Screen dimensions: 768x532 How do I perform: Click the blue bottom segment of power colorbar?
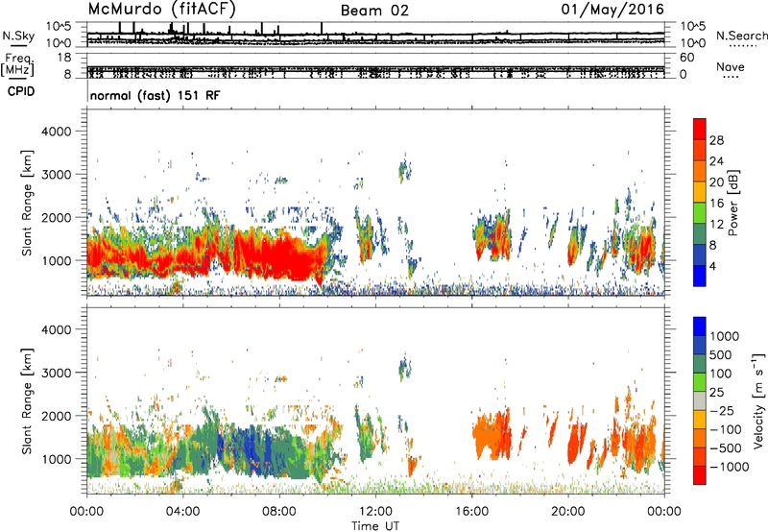(x=700, y=276)
